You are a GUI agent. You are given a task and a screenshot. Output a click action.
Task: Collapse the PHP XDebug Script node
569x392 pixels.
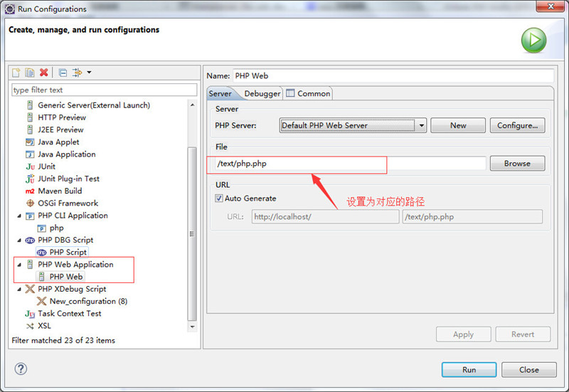19,289
